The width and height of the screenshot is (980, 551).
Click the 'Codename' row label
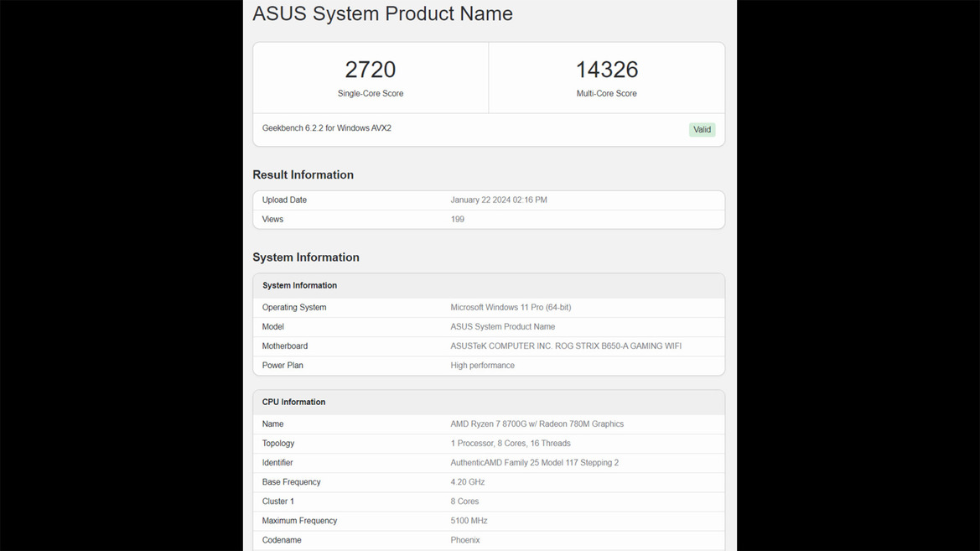281,541
